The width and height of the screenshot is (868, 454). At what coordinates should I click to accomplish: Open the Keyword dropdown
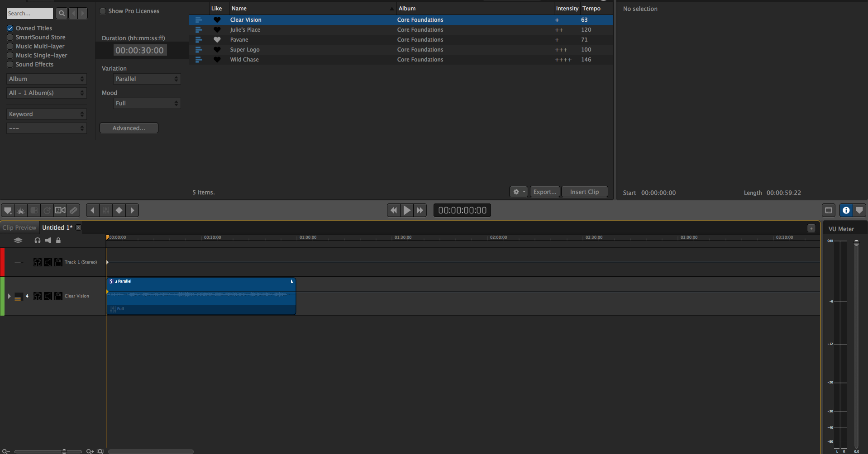[46, 114]
